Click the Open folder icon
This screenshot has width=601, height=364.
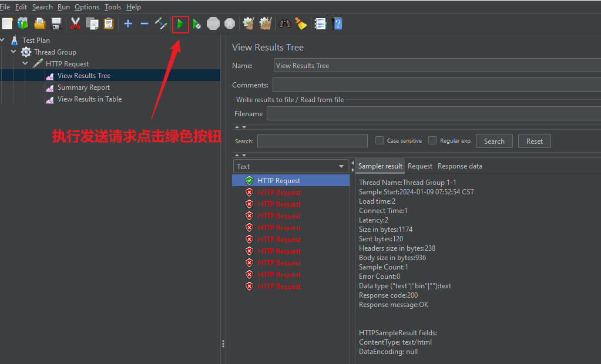point(39,23)
